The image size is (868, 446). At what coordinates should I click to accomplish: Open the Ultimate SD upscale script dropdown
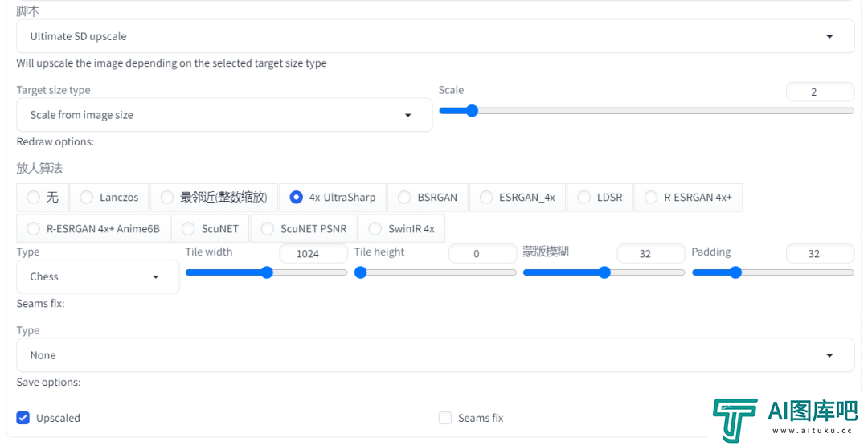pyautogui.click(x=435, y=36)
